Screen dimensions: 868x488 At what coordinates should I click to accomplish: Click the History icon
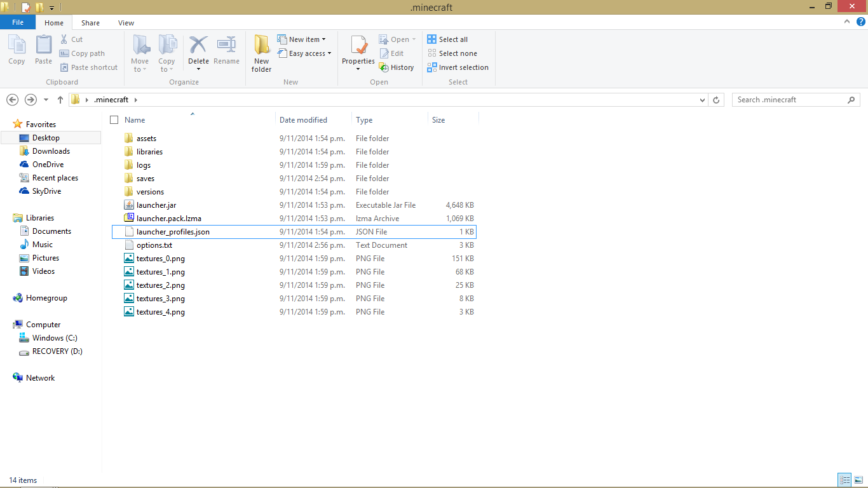click(397, 67)
